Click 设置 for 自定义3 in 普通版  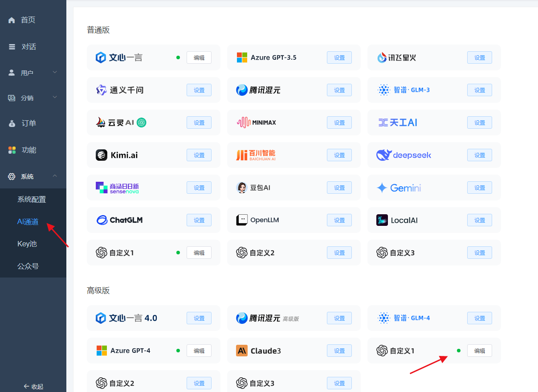coord(480,253)
